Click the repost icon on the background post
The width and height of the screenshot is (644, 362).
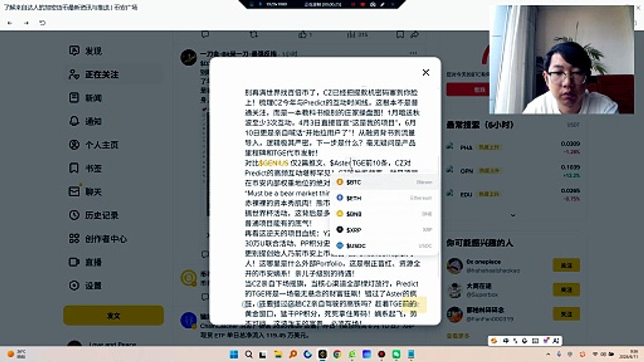(254, 34)
